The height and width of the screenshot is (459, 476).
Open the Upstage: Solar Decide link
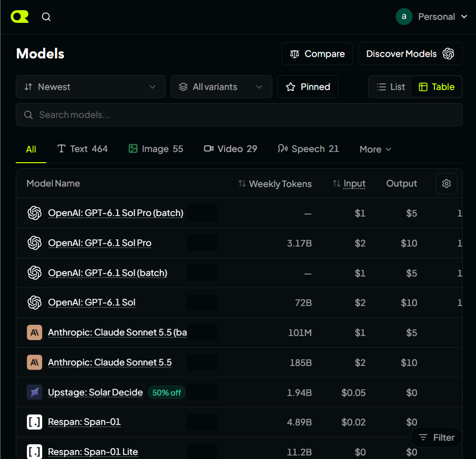tap(96, 392)
